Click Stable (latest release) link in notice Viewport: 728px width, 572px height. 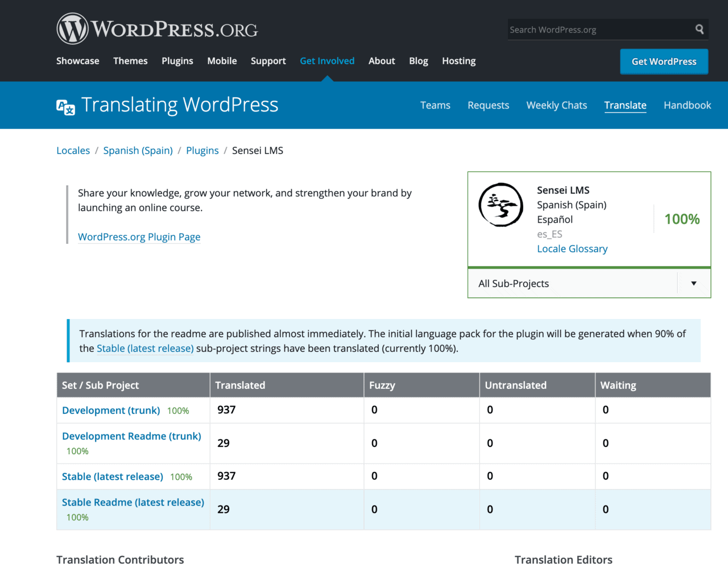click(x=145, y=349)
